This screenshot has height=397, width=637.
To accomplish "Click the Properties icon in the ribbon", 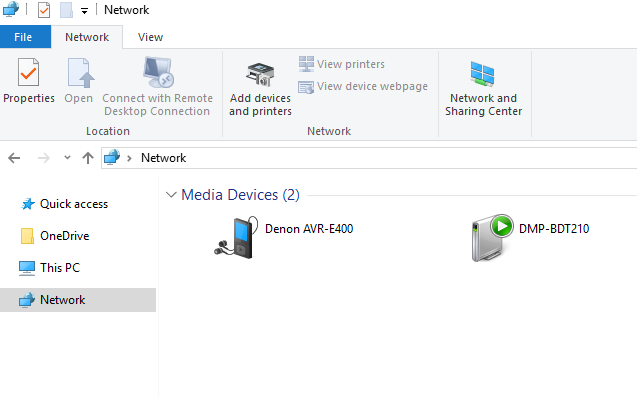I will pyautogui.click(x=28, y=73).
